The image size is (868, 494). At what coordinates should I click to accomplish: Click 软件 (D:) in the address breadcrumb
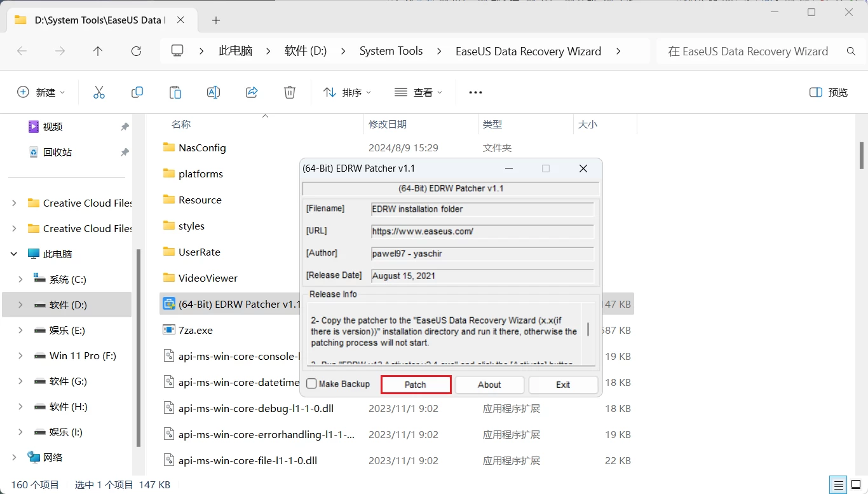coord(306,51)
